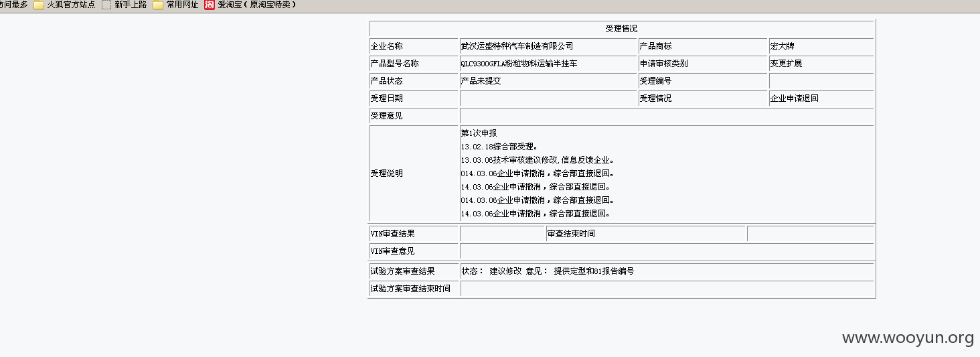This screenshot has width=980, height=357.
Task: Click text 状态: 建议修改 意见: 提供定型和81报告编号
Action: tap(548, 271)
